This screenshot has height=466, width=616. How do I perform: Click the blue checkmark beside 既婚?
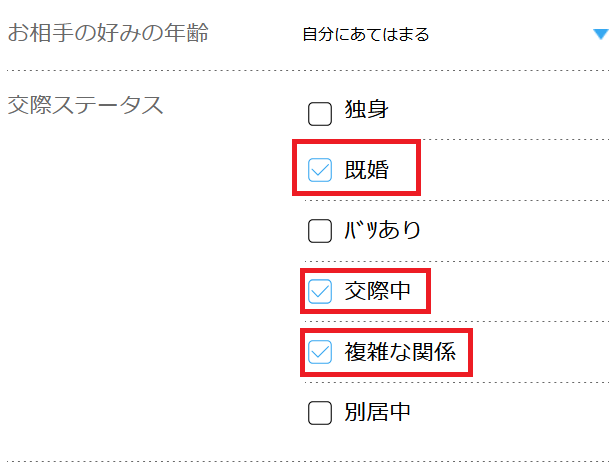[320, 171]
